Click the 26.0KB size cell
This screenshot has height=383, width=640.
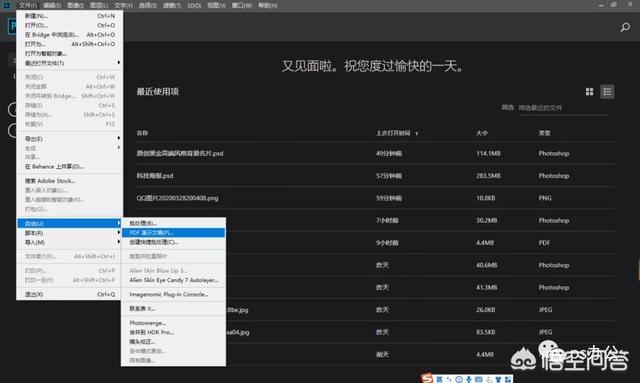pyautogui.click(x=486, y=310)
